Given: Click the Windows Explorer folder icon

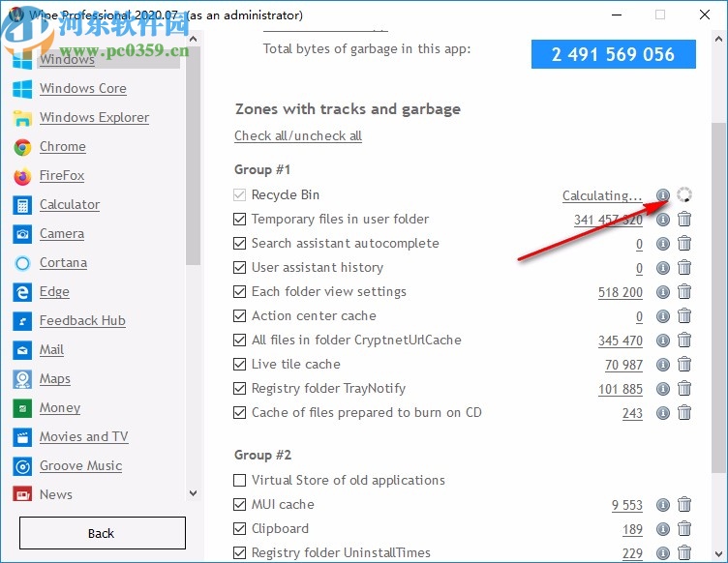Looking at the screenshot, I should [22, 118].
